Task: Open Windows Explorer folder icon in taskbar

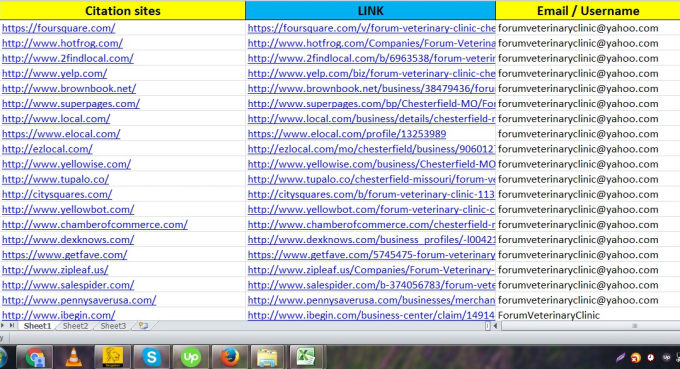Action: coord(267,357)
